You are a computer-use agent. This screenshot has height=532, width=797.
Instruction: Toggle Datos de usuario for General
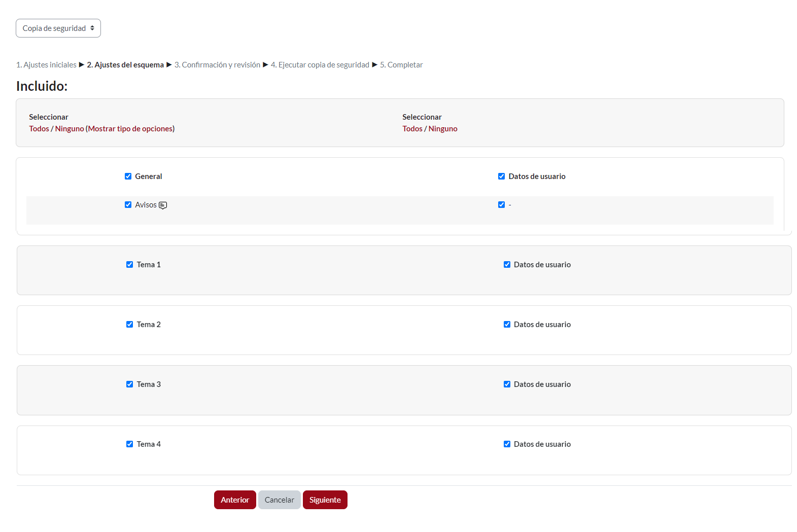click(501, 176)
